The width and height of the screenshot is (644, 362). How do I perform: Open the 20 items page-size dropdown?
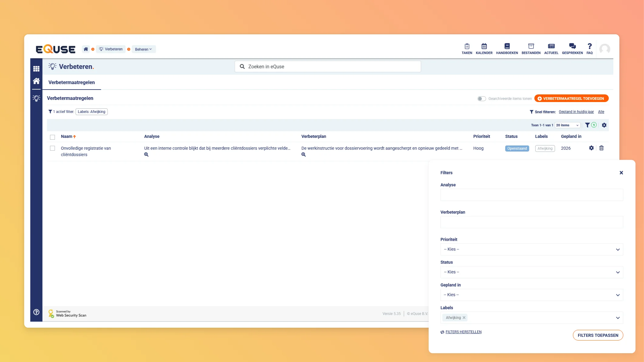(567, 125)
